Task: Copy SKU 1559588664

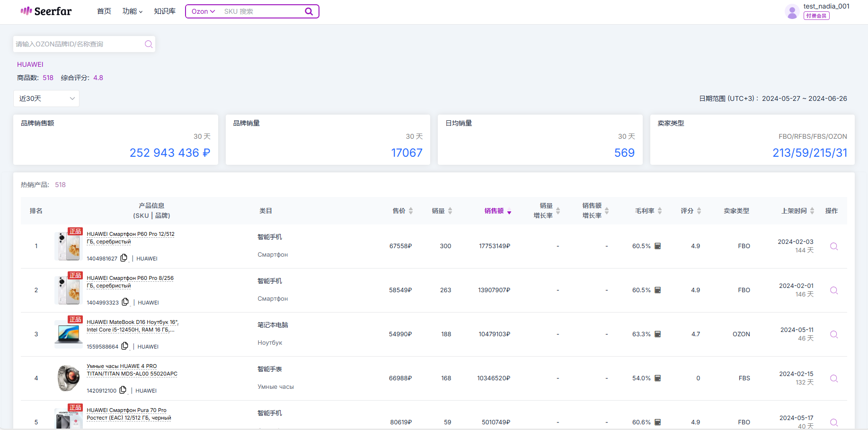Action: pos(125,346)
